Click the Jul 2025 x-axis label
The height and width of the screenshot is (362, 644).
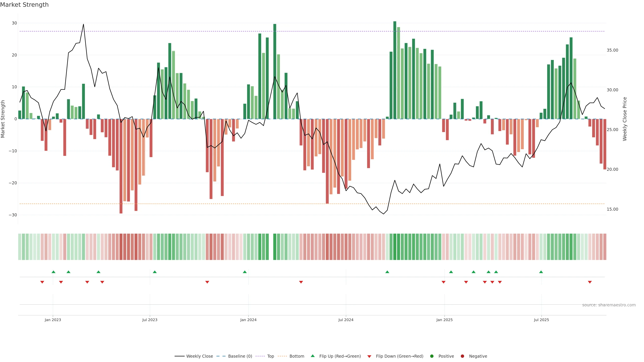(541, 320)
